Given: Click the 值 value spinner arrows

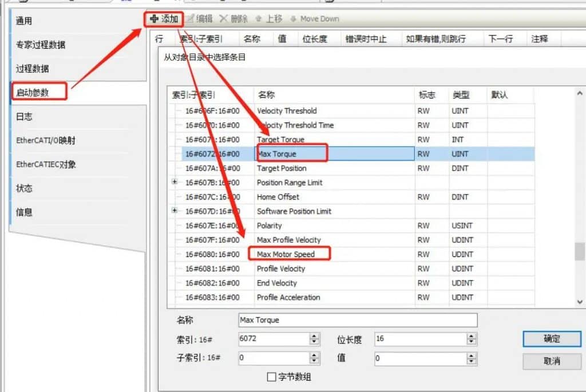Looking at the screenshot, I should pos(471,358).
